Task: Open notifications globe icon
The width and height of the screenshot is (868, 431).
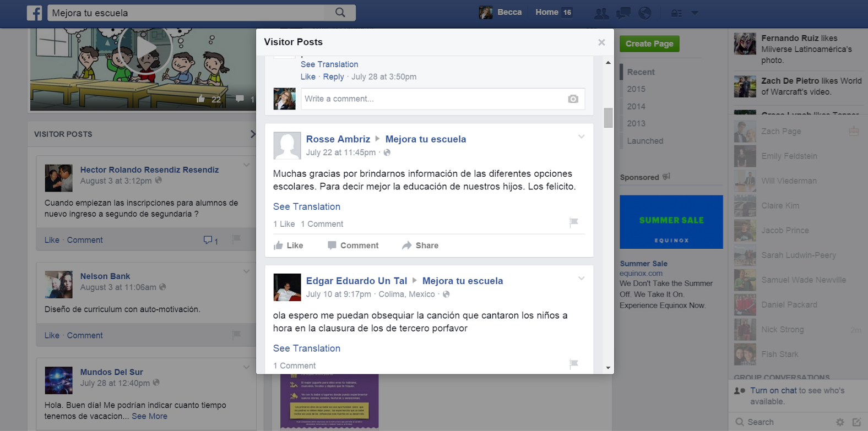Action: pyautogui.click(x=644, y=13)
